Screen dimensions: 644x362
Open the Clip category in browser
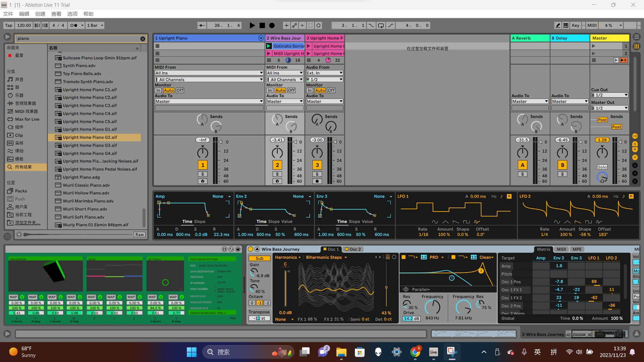click(19, 135)
